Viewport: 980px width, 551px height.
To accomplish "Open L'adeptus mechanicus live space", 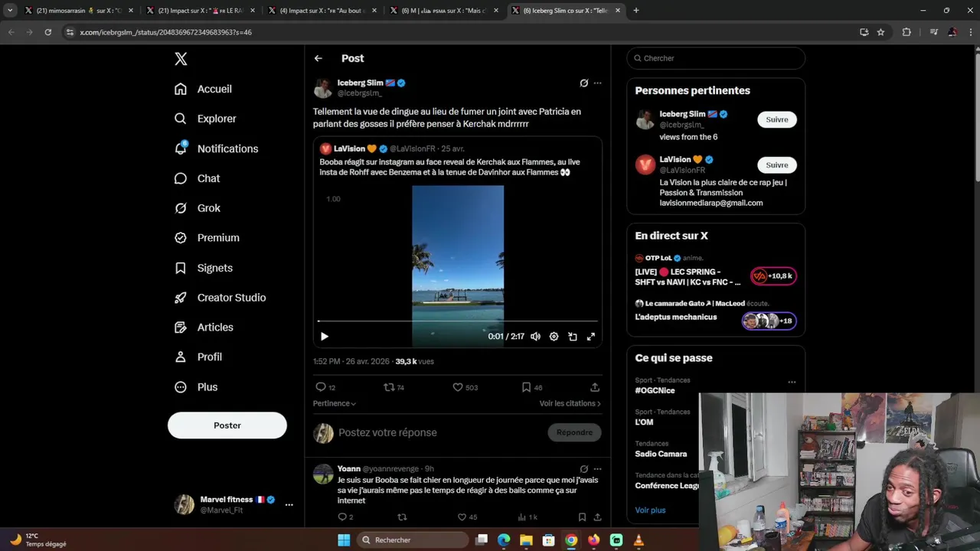I will 716,315.
